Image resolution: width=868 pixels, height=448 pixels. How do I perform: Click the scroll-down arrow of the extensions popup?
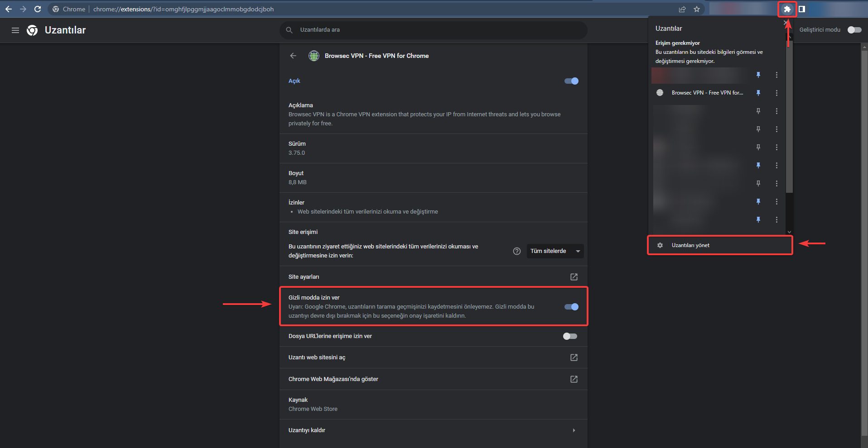tap(789, 232)
